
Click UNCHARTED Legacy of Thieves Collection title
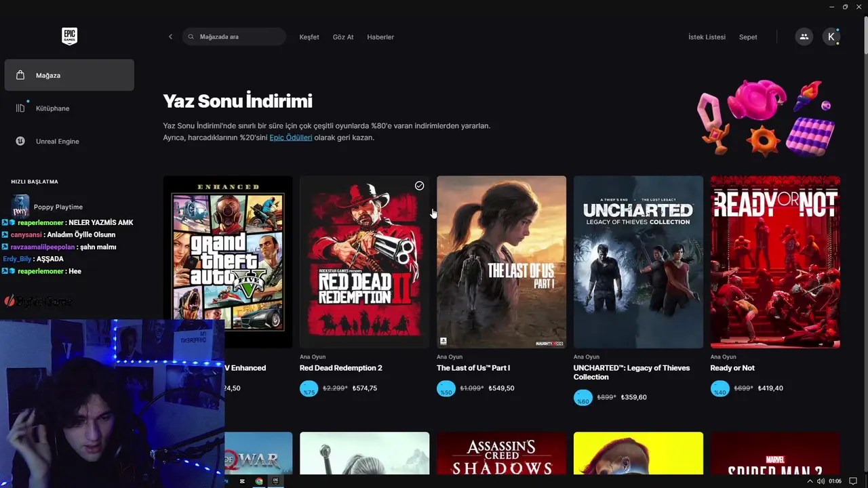pyautogui.click(x=631, y=372)
